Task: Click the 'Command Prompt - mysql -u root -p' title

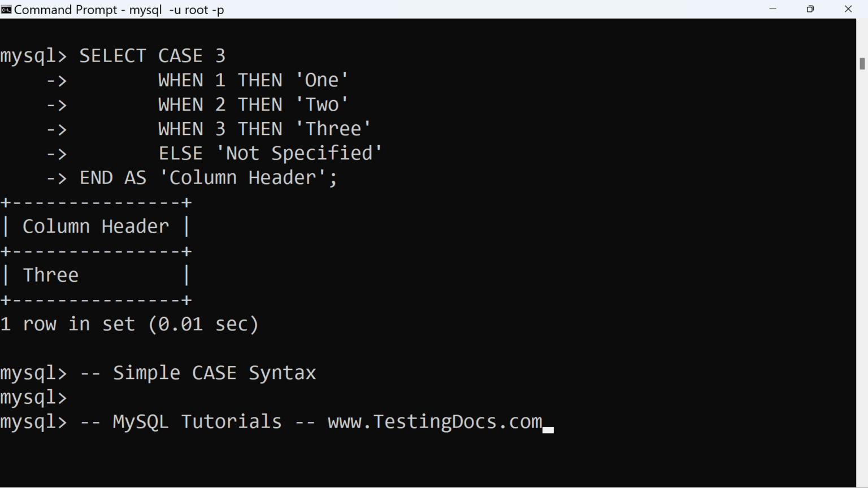Action: point(113,9)
